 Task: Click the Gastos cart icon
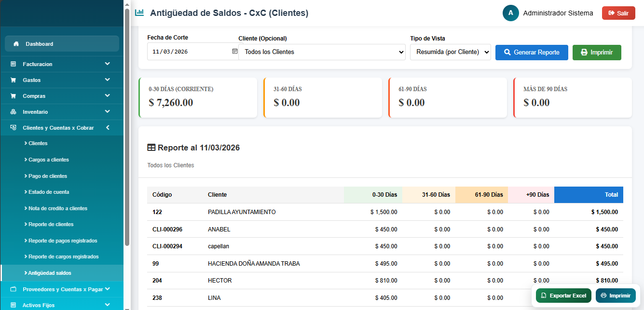(14, 80)
